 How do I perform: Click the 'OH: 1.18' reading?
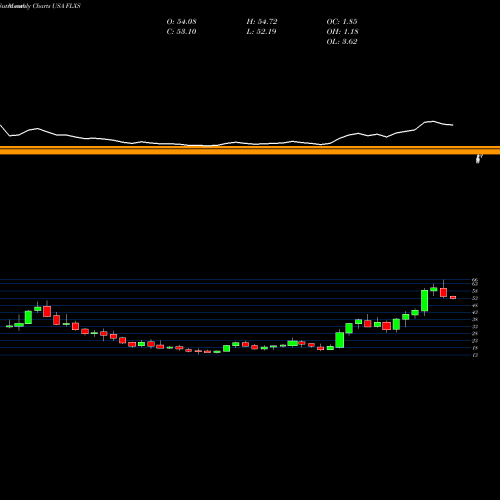[x=342, y=32]
